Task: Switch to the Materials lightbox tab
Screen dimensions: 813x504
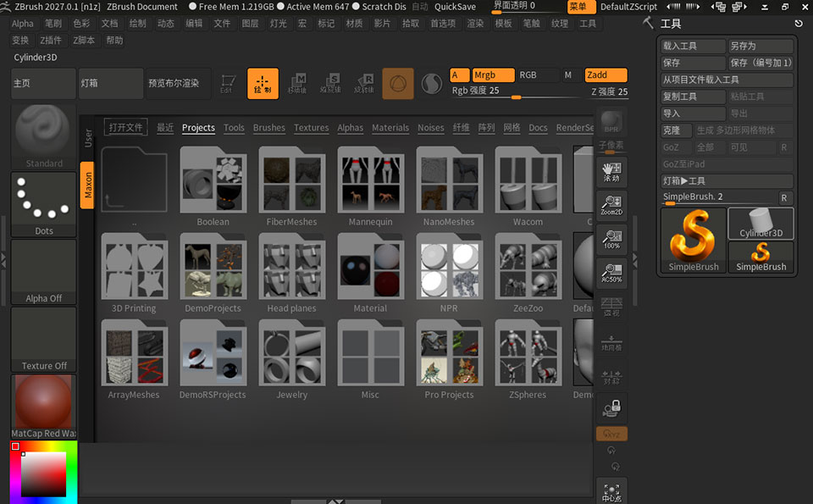Action: point(390,128)
